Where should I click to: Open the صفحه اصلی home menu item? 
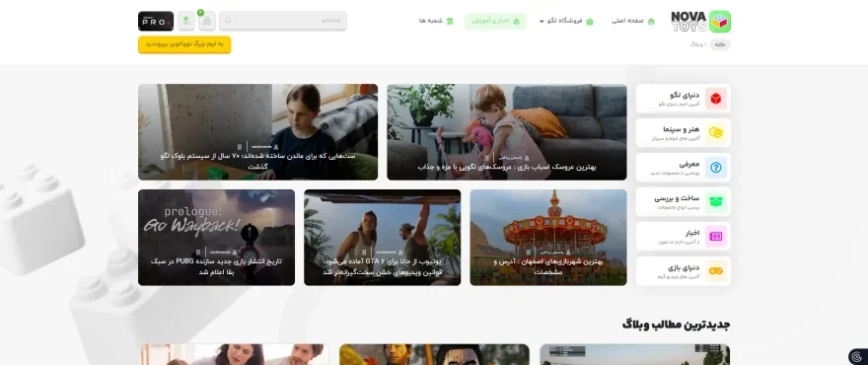[x=632, y=21]
